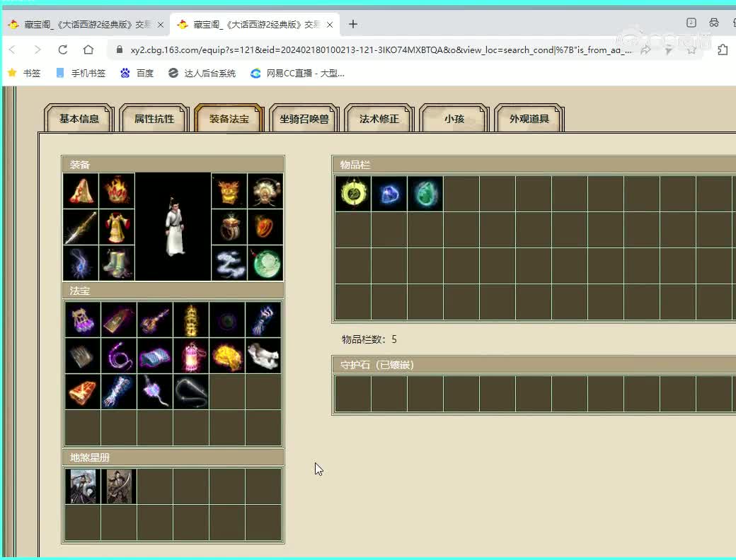Click the green jade item in 物品栏
This screenshot has height=560, width=736.
pyautogui.click(x=425, y=194)
